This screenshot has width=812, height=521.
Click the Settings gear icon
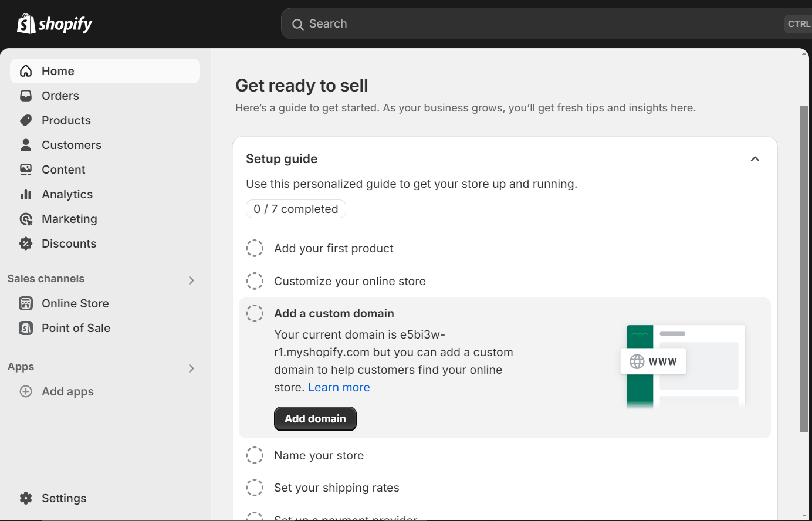pos(26,498)
